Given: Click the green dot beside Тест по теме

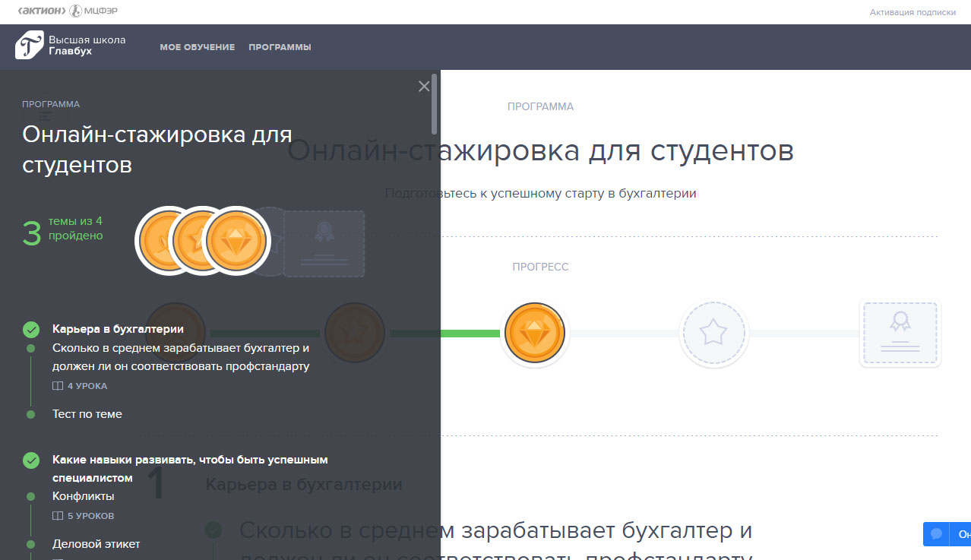Looking at the screenshot, I should tap(30, 414).
